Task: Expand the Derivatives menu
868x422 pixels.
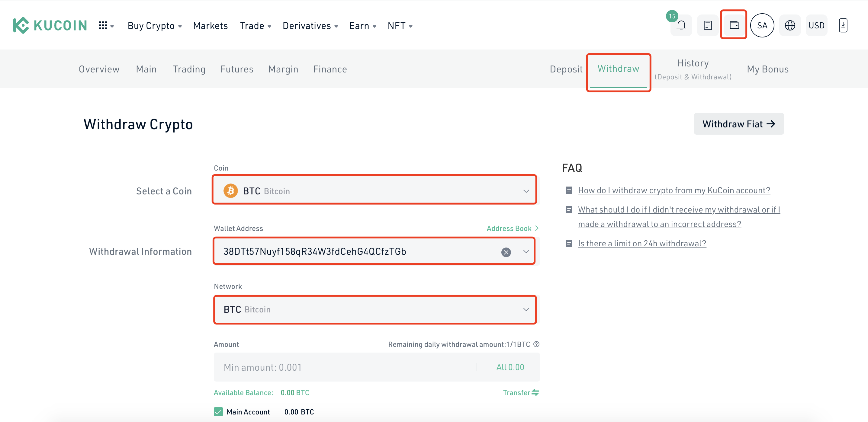Action: [x=310, y=26]
